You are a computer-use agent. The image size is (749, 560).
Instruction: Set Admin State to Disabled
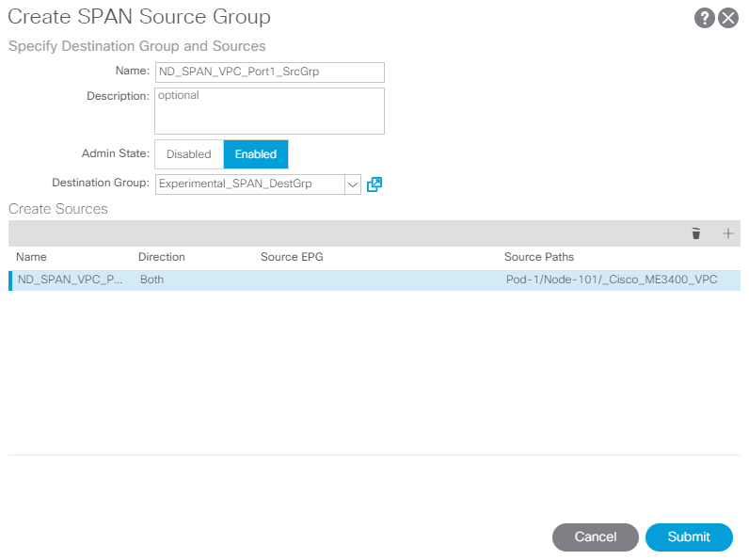tap(189, 154)
